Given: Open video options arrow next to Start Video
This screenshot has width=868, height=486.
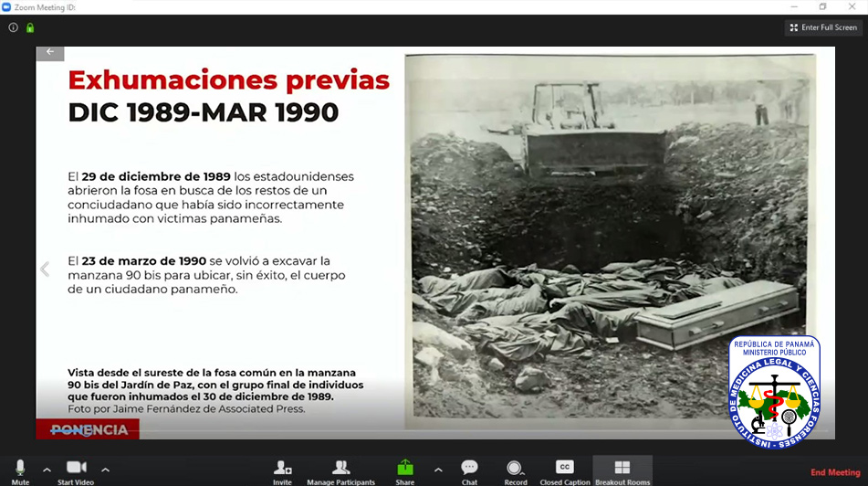Looking at the screenshot, I should point(105,470).
